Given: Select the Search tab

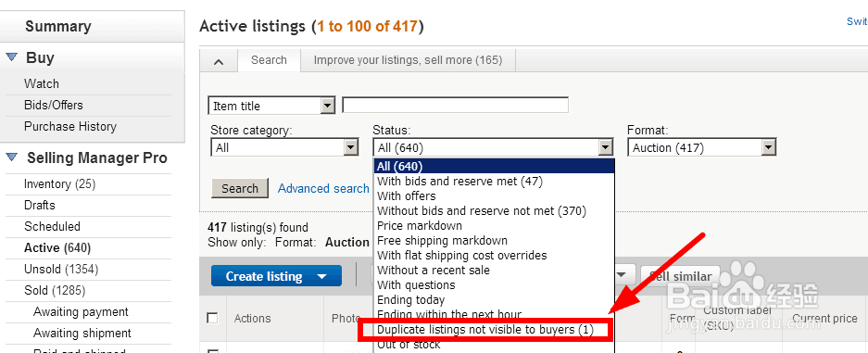Looking at the screenshot, I should (269, 59).
